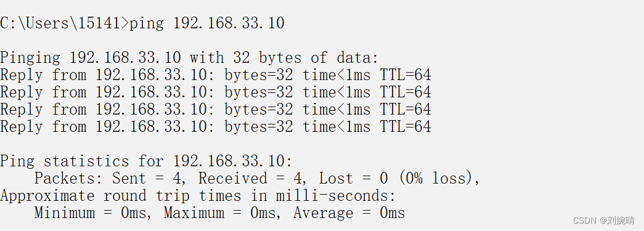Click the 'Average = 0ms' value
The width and height of the screenshot is (644, 231).
click(349, 213)
